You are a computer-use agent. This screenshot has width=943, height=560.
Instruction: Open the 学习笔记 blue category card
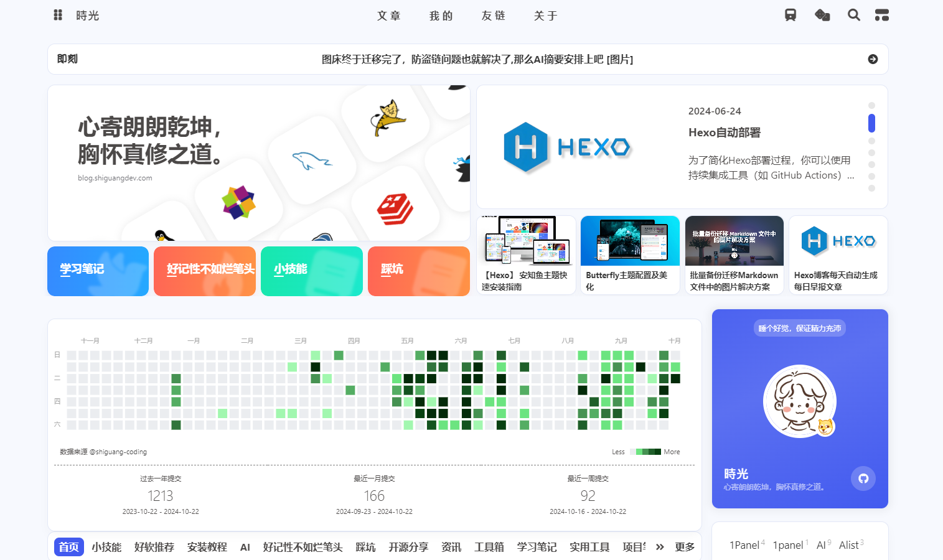point(98,271)
